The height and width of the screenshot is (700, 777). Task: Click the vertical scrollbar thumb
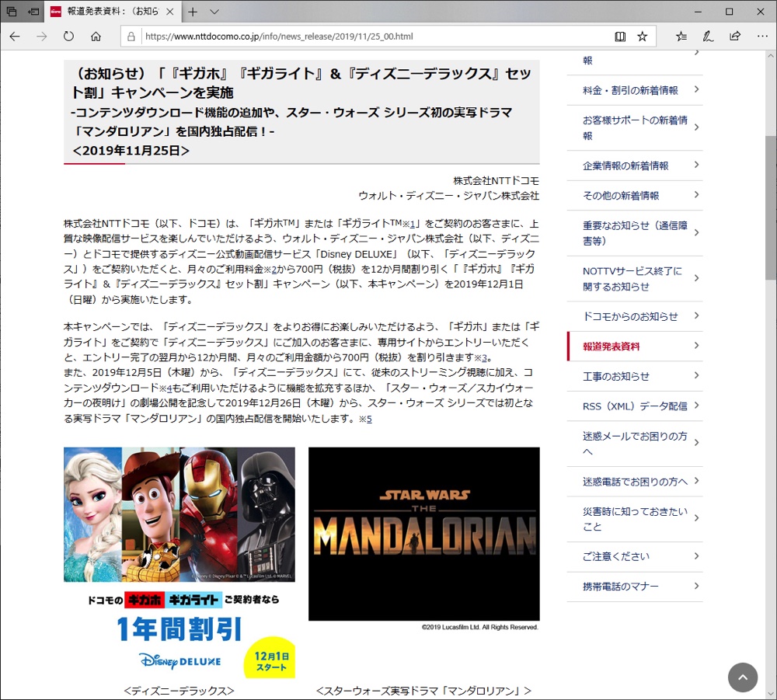pos(771,208)
